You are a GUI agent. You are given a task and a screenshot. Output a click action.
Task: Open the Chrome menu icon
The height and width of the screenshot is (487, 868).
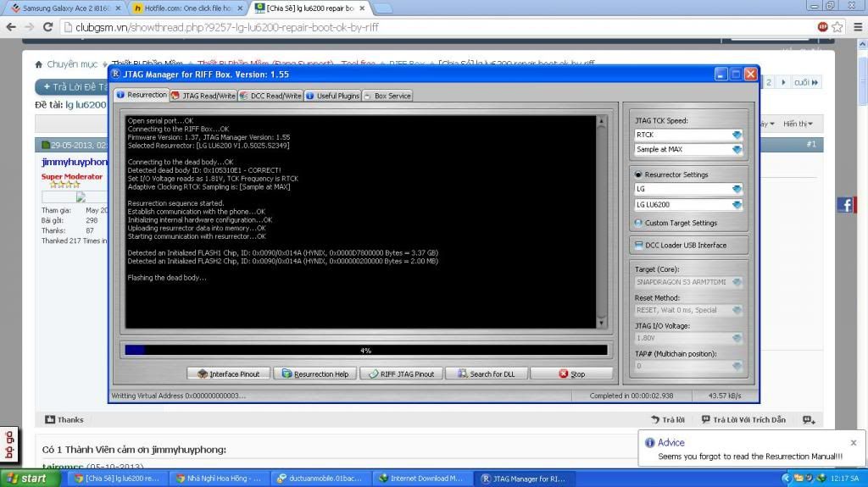858,27
